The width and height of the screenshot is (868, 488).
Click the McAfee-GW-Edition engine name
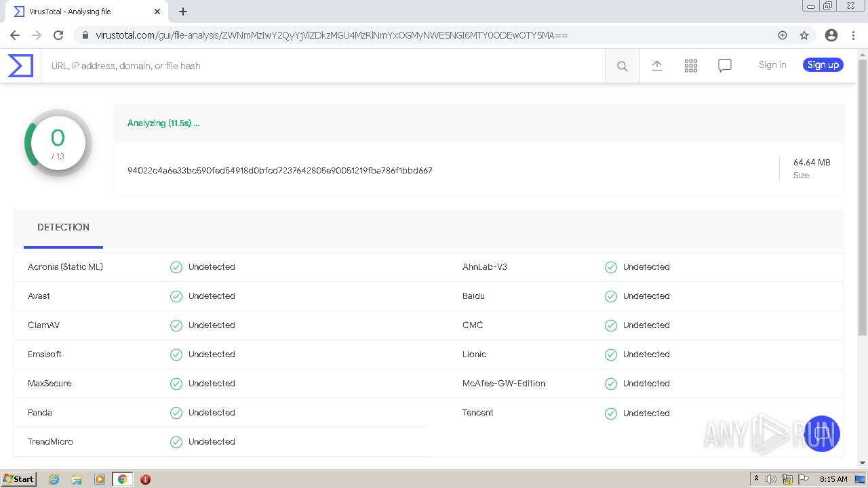coord(504,383)
